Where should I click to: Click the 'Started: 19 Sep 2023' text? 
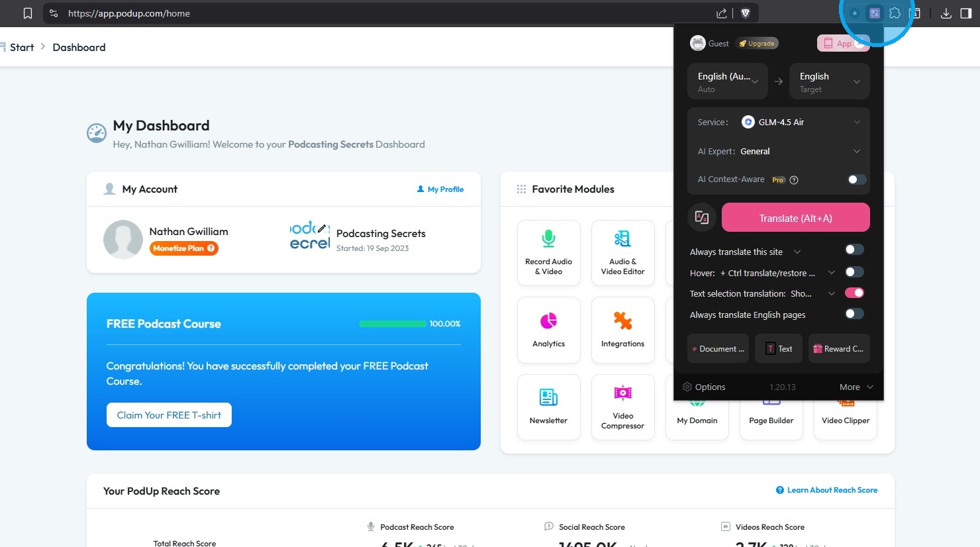coord(372,248)
